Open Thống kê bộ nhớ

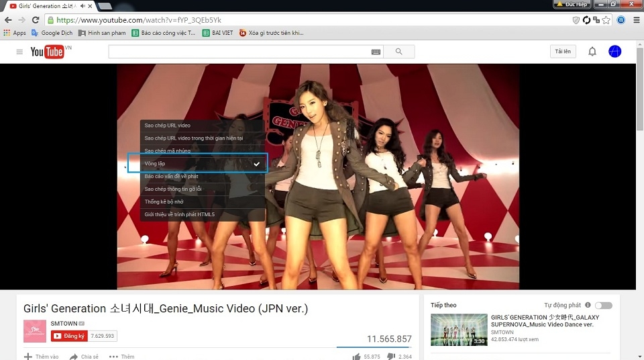(203, 201)
